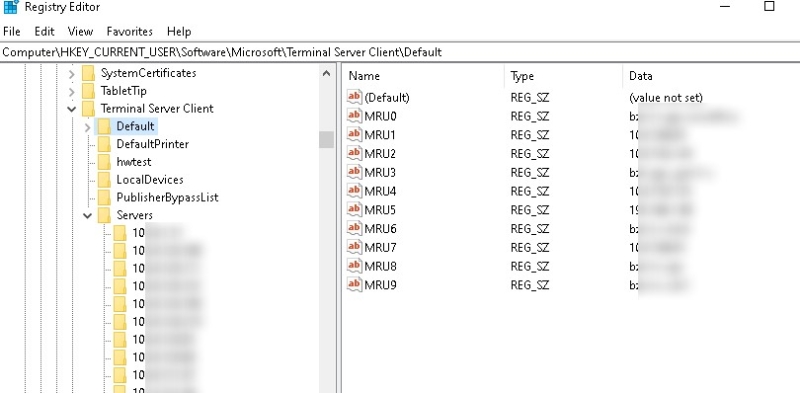The image size is (800, 393).
Task: Click the string icon of MRU8
Action: (x=354, y=265)
